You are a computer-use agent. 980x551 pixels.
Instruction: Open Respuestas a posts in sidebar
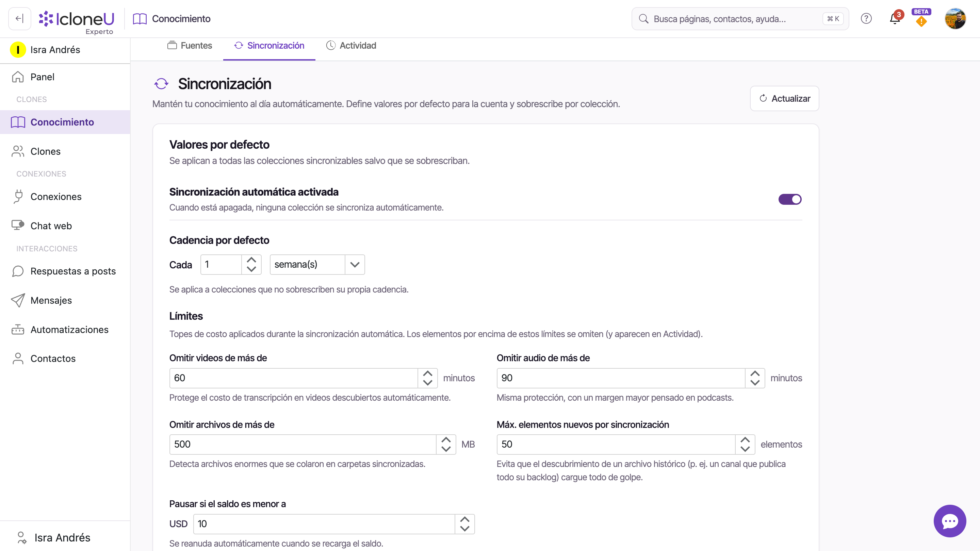pos(65,271)
